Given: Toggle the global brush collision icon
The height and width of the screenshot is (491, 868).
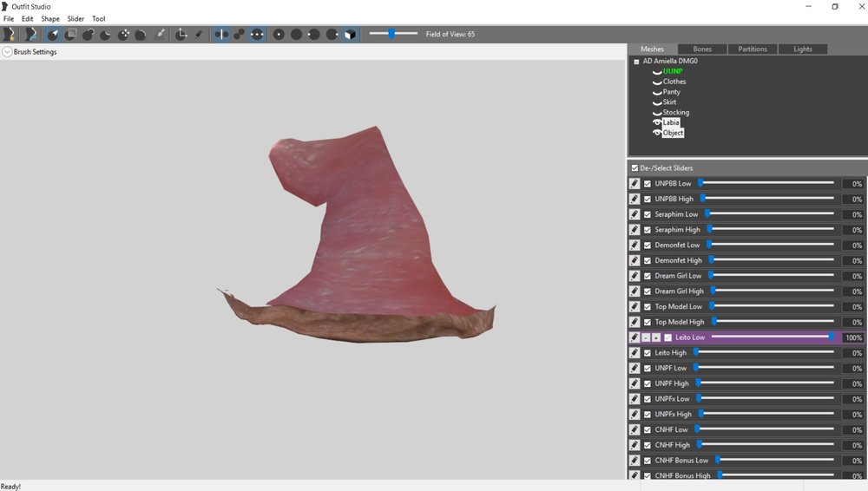Looking at the screenshot, I should pos(257,35).
